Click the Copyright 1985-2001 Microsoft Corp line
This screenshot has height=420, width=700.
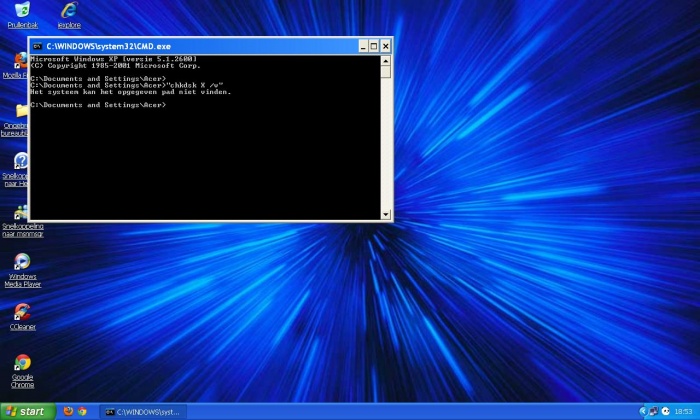point(115,66)
